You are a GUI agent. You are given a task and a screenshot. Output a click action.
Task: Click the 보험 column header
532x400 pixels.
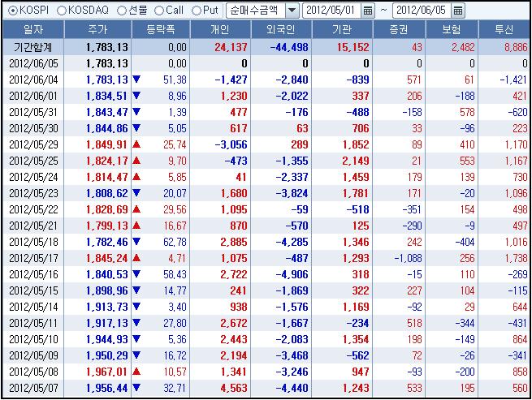(452, 29)
